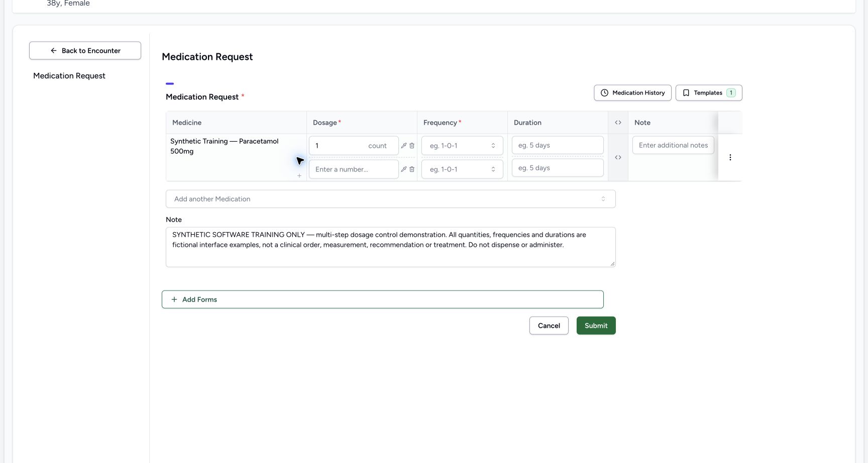Image resolution: width=868 pixels, height=463 pixels.
Task: Click Add Forms button
Action: click(382, 300)
